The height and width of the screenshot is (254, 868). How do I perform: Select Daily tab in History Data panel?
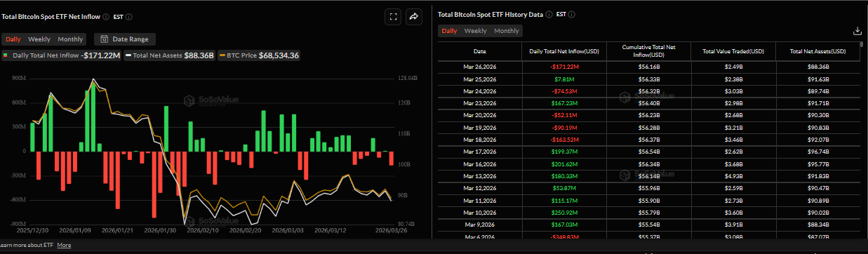coord(449,31)
